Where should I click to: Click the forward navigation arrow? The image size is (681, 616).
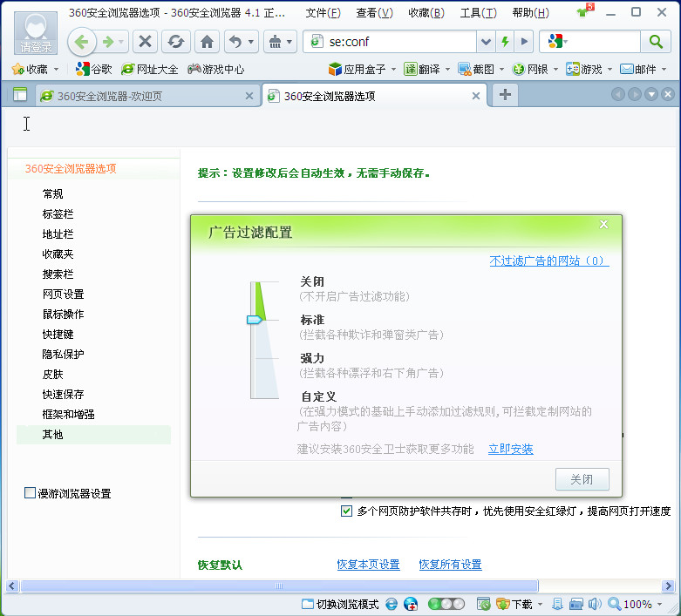[x=108, y=42]
